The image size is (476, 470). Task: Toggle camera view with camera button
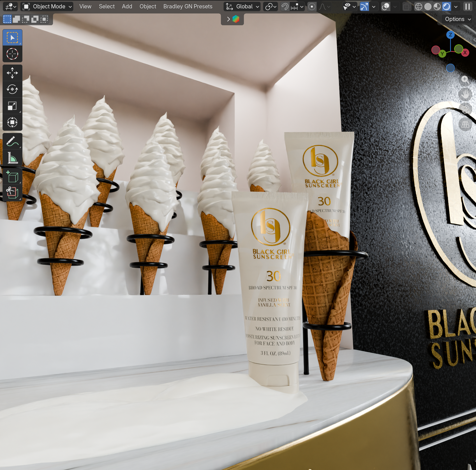(x=465, y=109)
